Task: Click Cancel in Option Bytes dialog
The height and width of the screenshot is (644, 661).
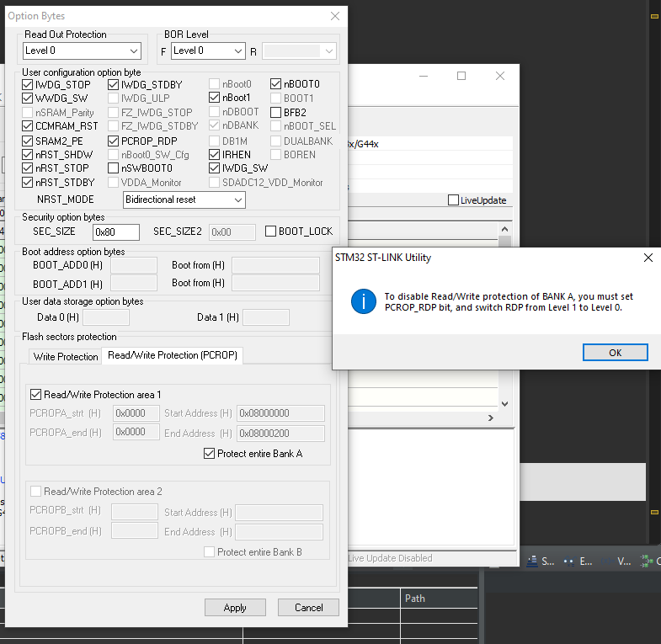Action: (x=308, y=607)
